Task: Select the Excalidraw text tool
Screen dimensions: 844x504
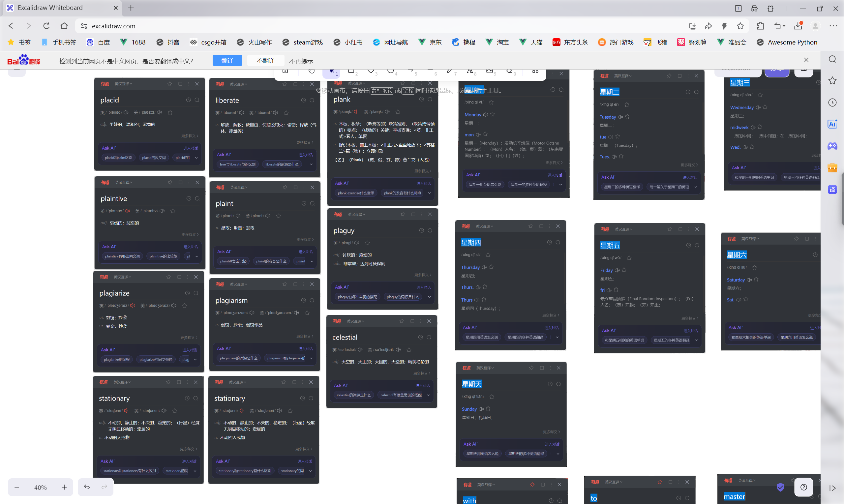Action: [x=470, y=71]
